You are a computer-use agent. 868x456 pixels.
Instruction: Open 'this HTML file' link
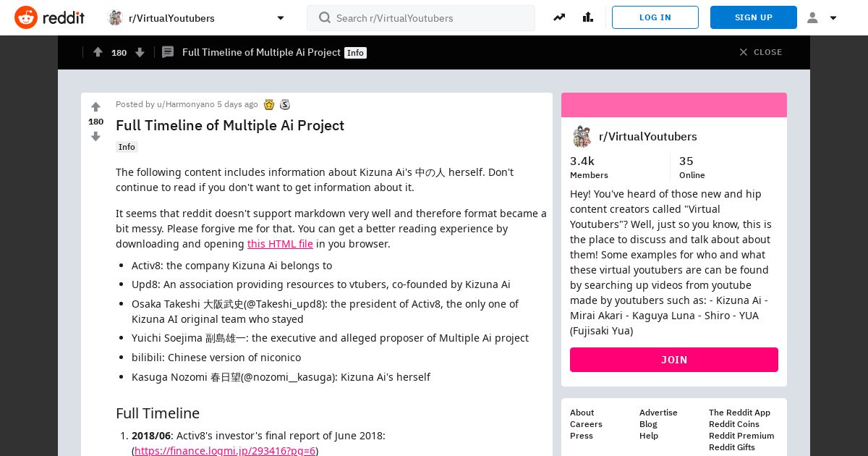coord(280,244)
